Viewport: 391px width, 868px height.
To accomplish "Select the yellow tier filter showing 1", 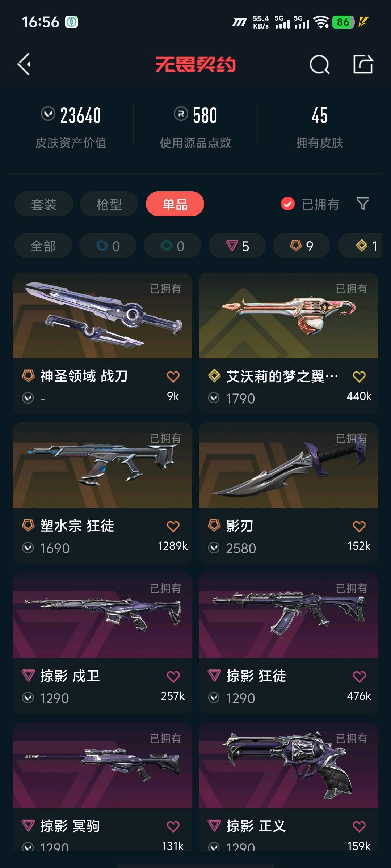I will tap(360, 246).
